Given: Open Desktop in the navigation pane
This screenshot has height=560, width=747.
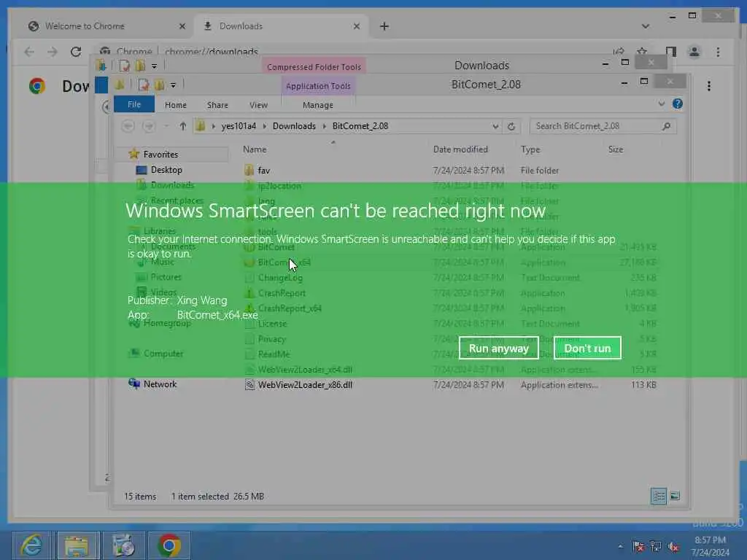Looking at the screenshot, I should (x=166, y=170).
